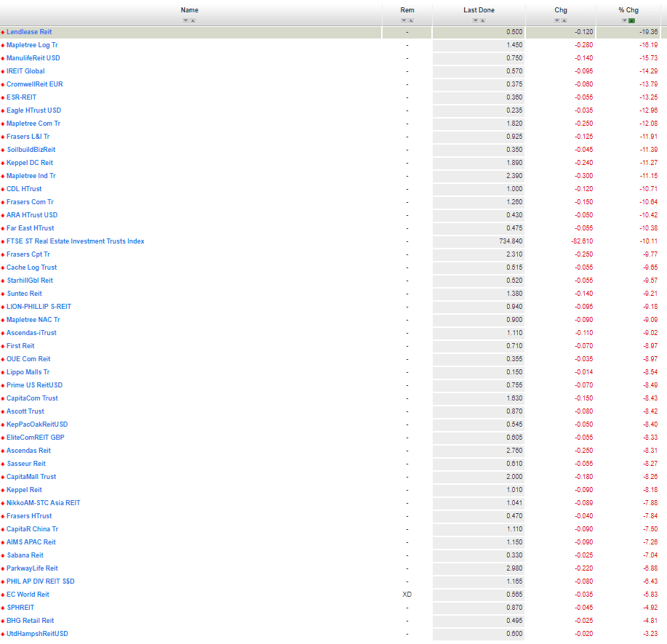Image resolution: width=667 pixels, height=644 pixels.
Task: Select Cache Log Trust
Action: click(x=31, y=267)
